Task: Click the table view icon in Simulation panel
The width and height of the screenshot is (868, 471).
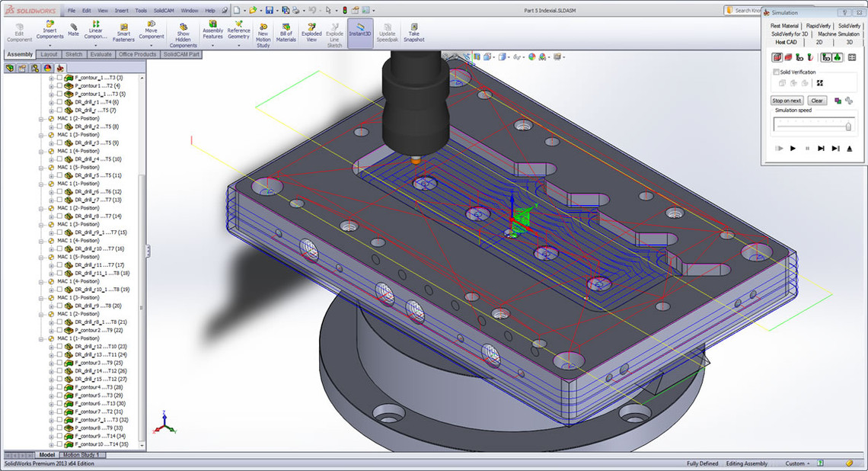Action: click(x=852, y=57)
